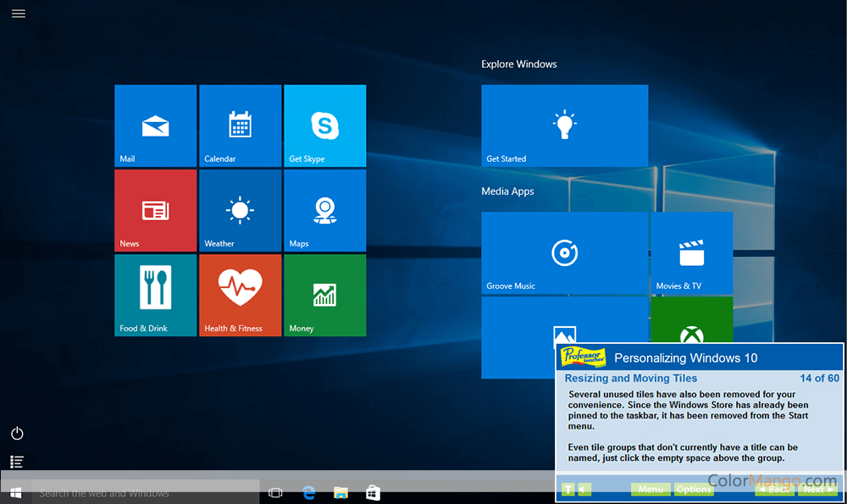Open the Windows Store taskbar icon

pyautogui.click(x=374, y=493)
